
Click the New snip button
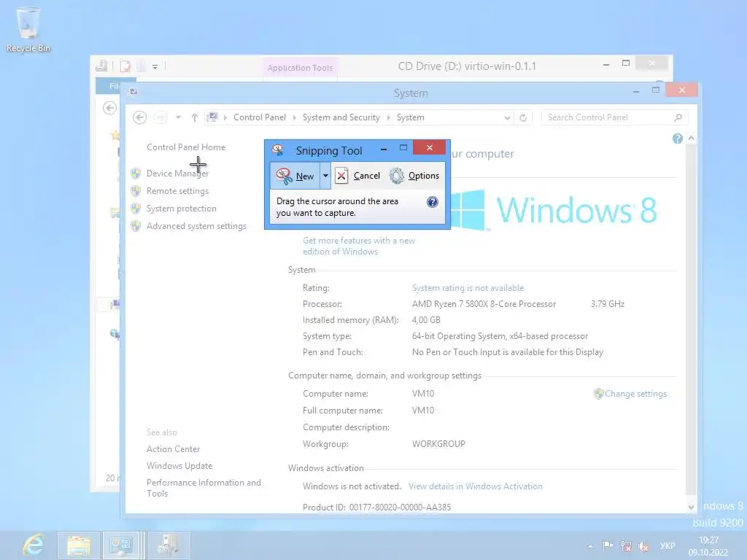click(x=295, y=176)
